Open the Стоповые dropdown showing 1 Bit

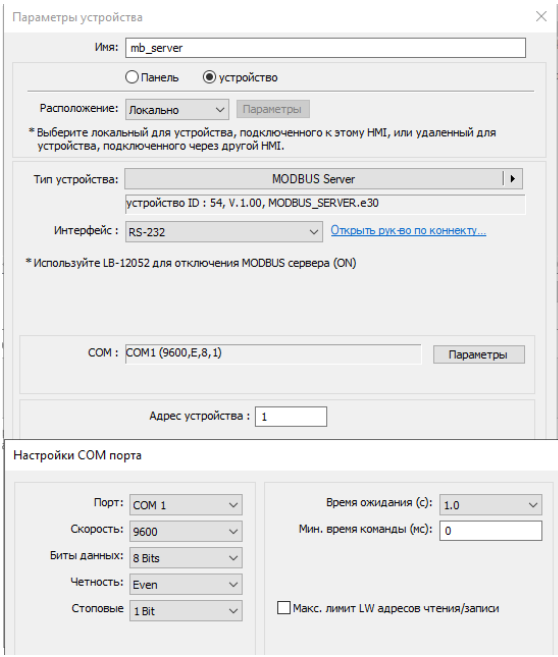click(186, 611)
